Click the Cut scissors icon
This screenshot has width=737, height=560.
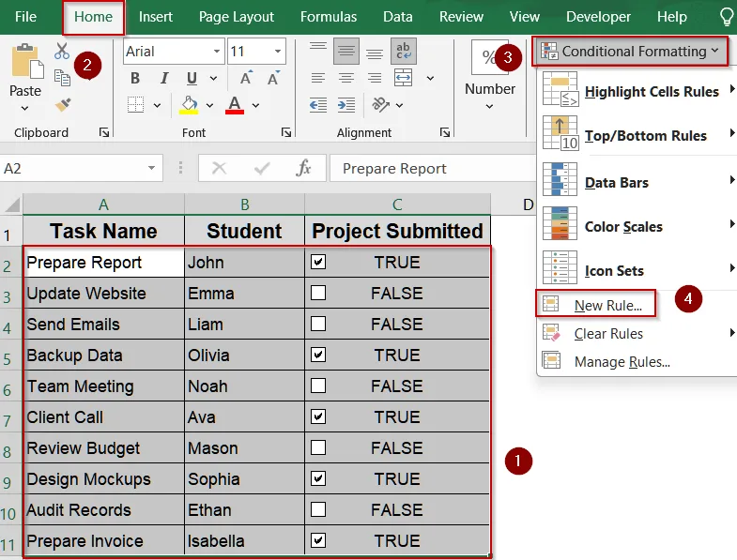(62, 51)
